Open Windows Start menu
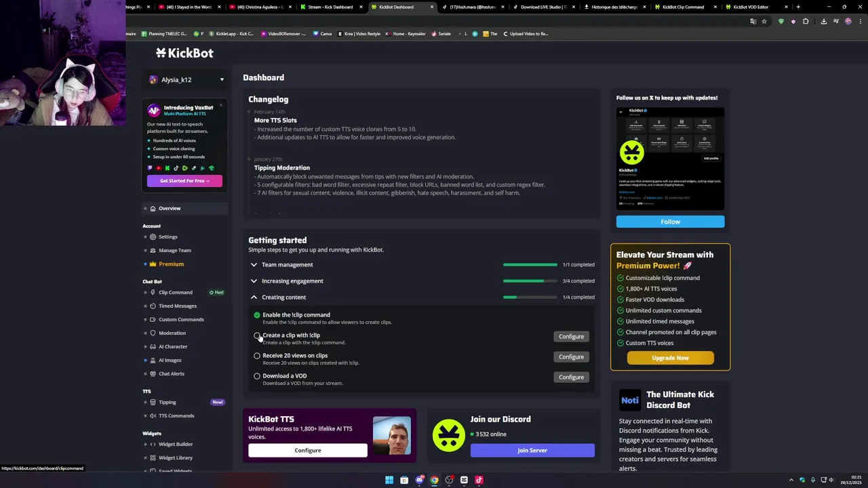 389,480
